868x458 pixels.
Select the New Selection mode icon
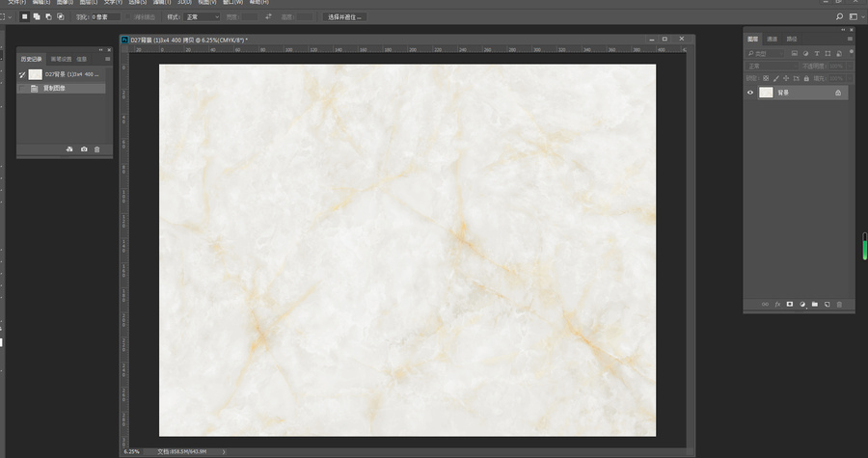[x=24, y=17]
